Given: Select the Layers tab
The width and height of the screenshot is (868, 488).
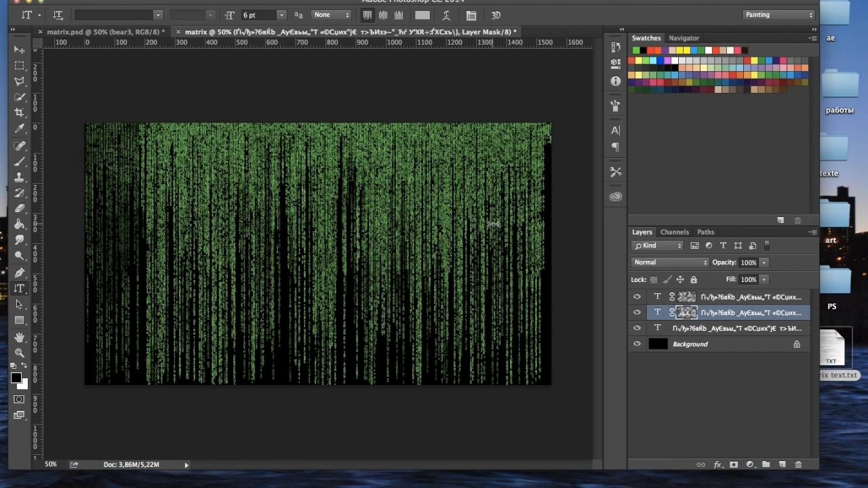Looking at the screenshot, I should click(x=642, y=232).
